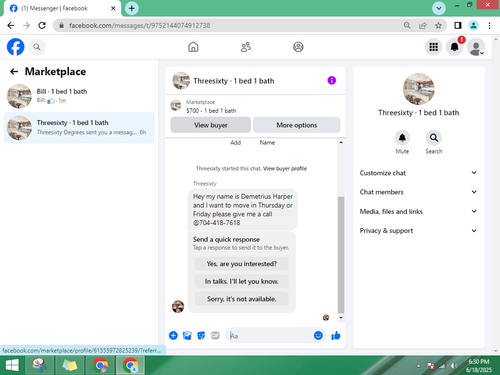Image resolution: width=500 pixels, height=375 pixels.
Task: Send quick response Sorry, it's not available.
Action: [242, 299]
